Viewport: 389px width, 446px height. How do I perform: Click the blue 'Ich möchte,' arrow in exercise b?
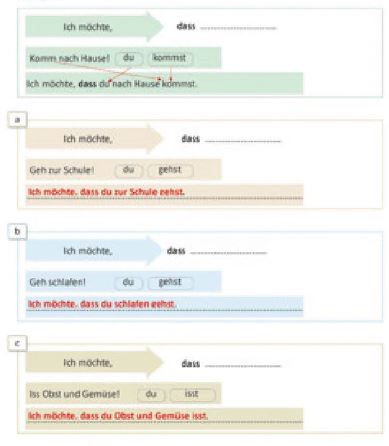[x=94, y=251]
